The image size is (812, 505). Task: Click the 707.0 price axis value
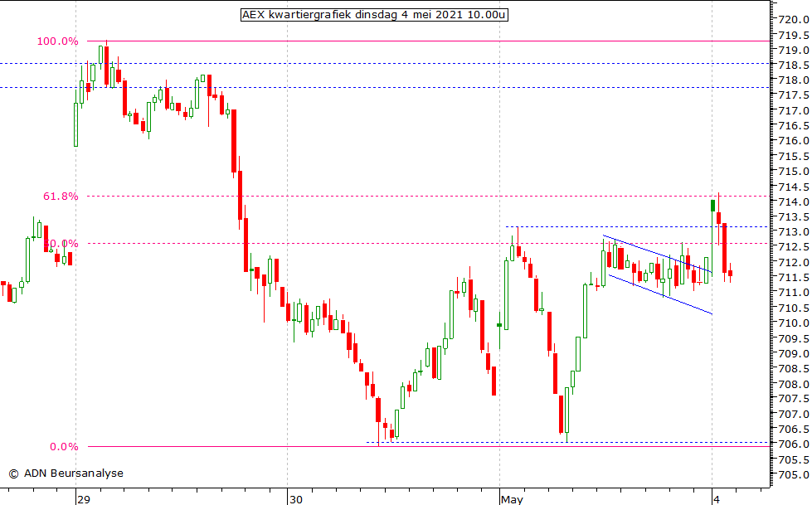[793, 415]
